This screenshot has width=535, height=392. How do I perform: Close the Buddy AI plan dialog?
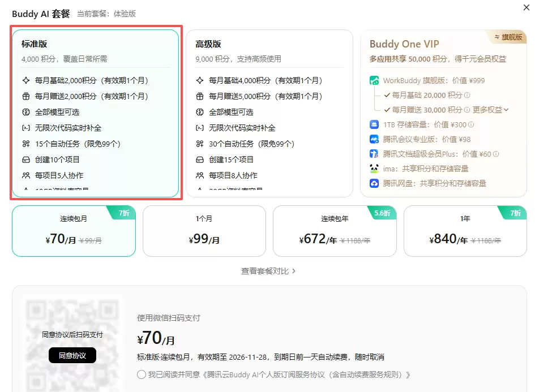pyautogui.click(x=526, y=7)
